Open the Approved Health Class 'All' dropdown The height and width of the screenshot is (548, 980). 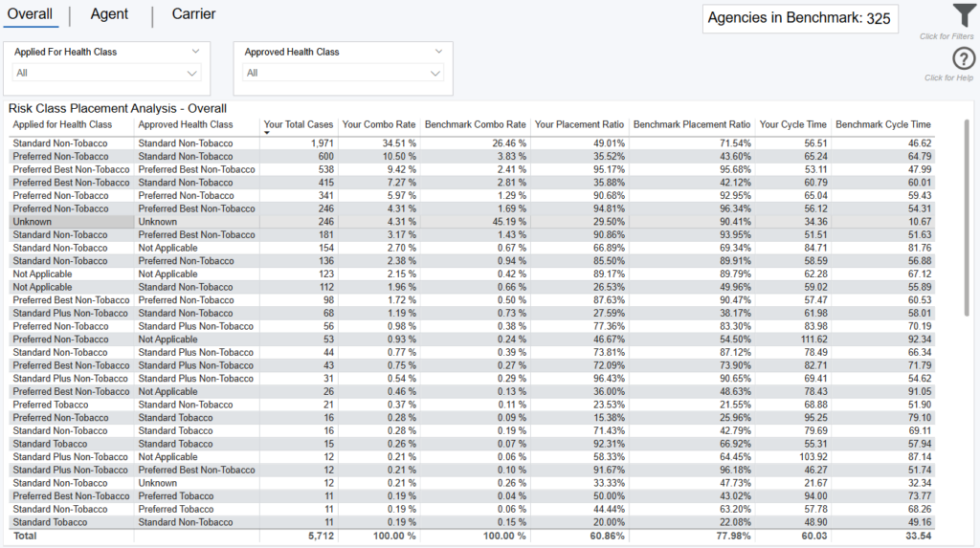(344, 73)
